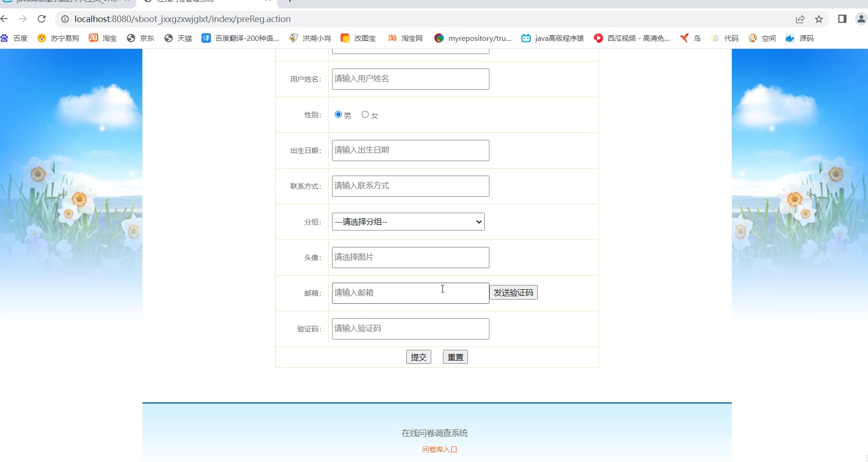This screenshot has width=868, height=462.
Task: Focus the 邮箱 input field
Action: (x=411, y=293)
